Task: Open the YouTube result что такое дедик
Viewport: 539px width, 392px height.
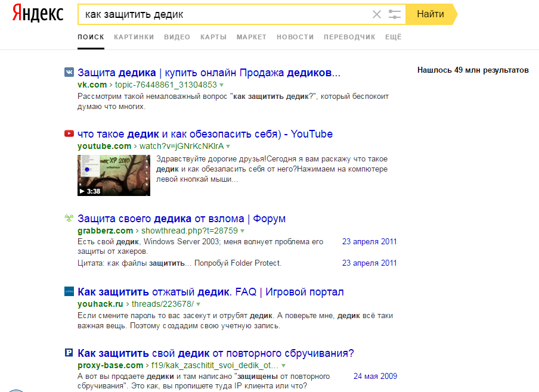Action: pyautogui.click(x=205, y=134)
